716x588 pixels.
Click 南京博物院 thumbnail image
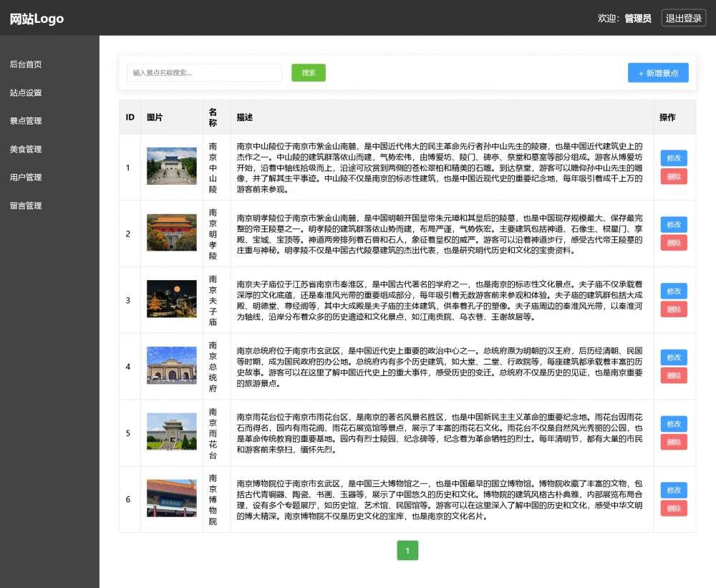[x=172, y=498]
